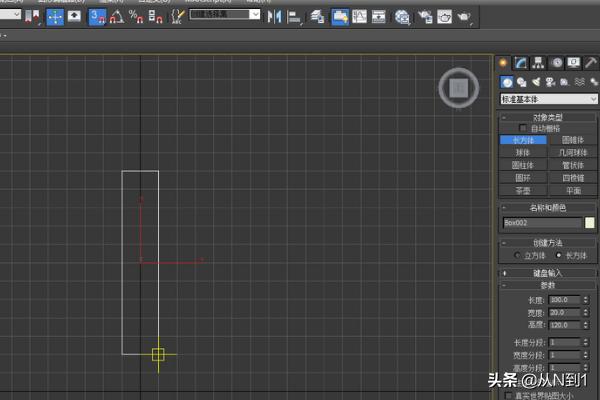Image resolution: width=600 pixels, height=400 pixels.
Task: Collapse the 对象类型 rollout
Action: [548, 117]
